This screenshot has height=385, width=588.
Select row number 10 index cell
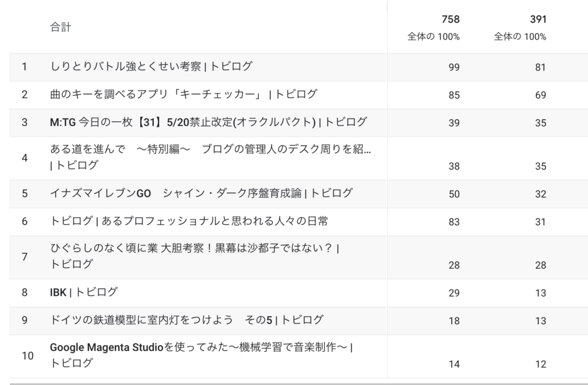[x=27, y=356]
